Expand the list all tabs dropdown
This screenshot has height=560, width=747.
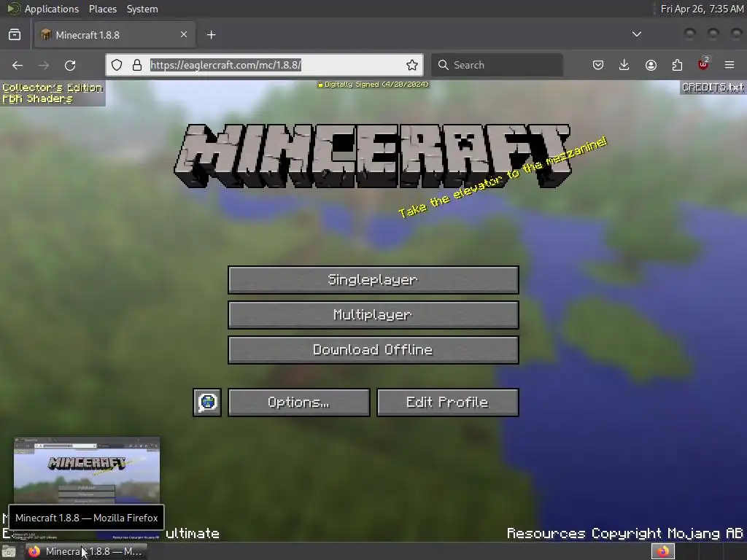(x=636, y=34)
